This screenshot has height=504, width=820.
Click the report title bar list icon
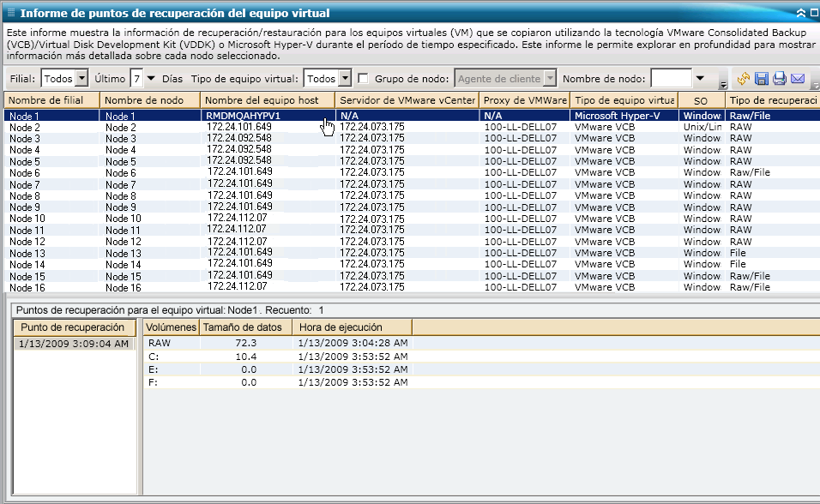pos(9,13)
